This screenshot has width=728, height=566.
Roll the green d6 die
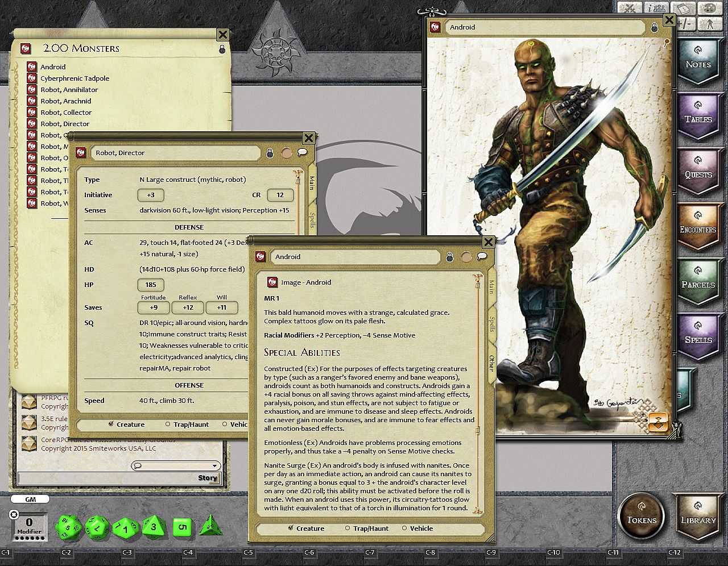181,527
